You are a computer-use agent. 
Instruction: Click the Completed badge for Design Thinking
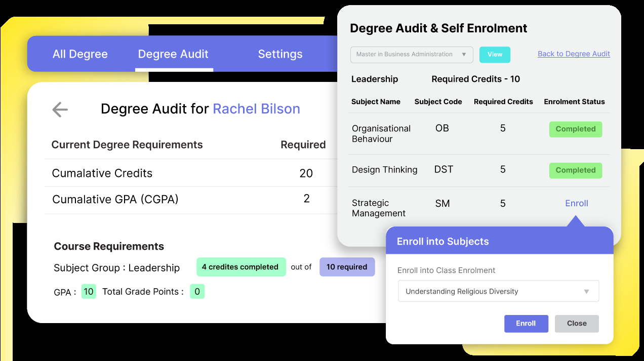(576, 170)
